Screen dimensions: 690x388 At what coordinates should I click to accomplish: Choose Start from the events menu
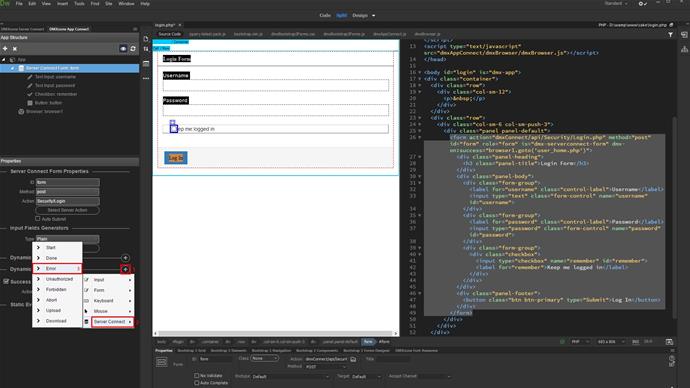(57, 248)
